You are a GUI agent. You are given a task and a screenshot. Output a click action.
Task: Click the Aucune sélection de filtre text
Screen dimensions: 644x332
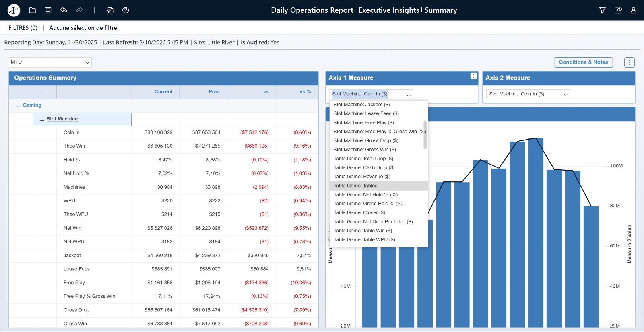click(83, 28)
